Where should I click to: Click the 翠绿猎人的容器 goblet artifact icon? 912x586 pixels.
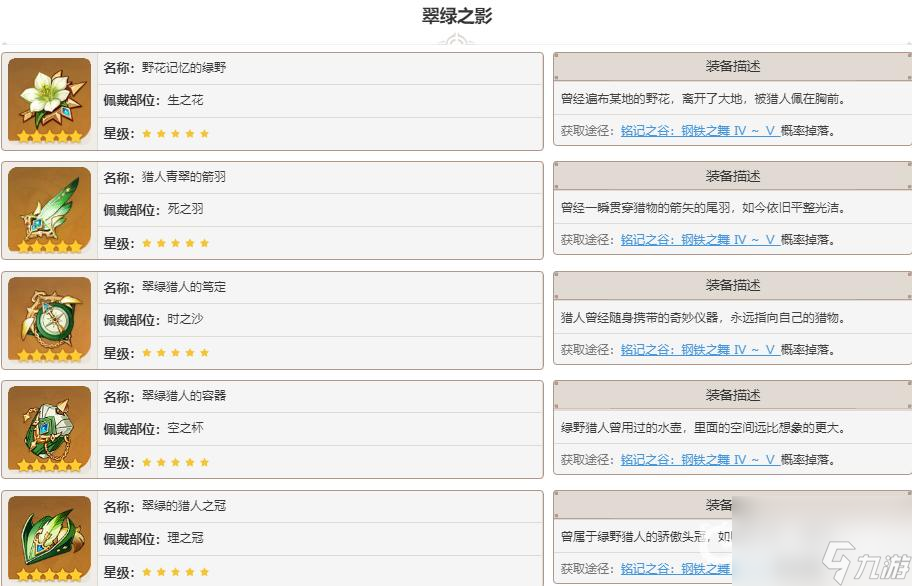tap(49, 429)
